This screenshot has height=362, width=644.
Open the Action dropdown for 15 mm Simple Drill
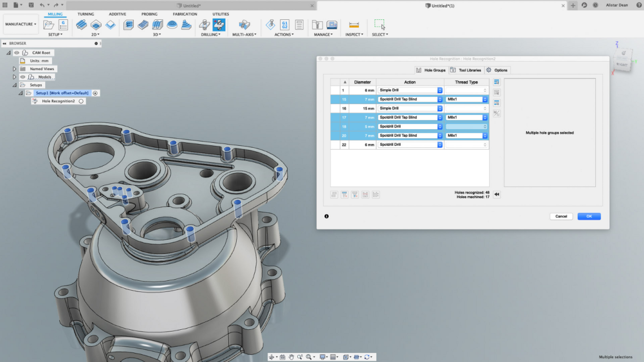440,107
